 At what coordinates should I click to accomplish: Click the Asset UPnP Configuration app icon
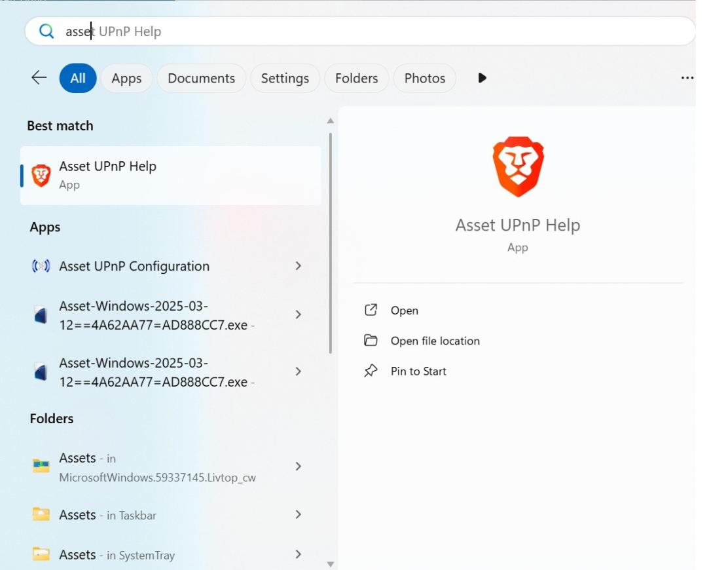41,267
